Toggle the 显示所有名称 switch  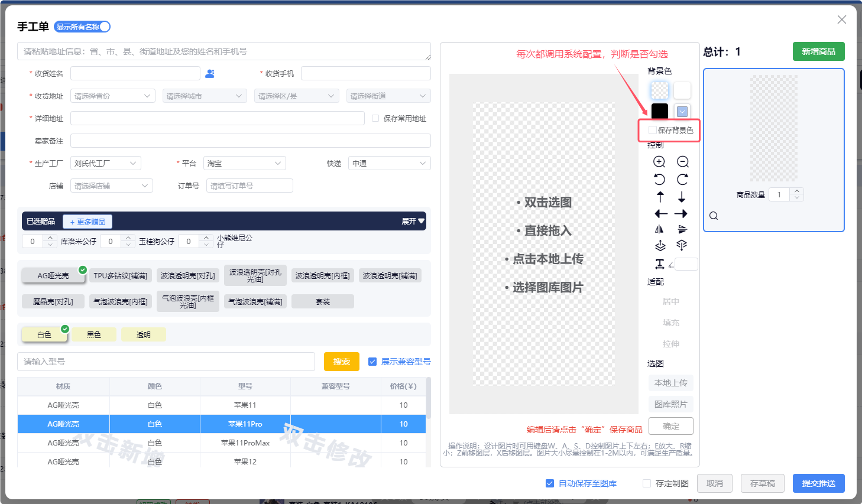coord(82,27)
